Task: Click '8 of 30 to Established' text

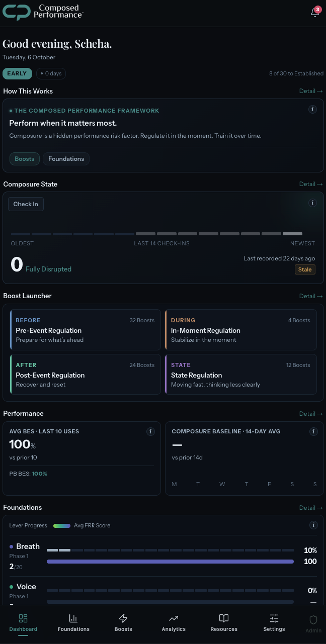Action: (x=296, y=73)
